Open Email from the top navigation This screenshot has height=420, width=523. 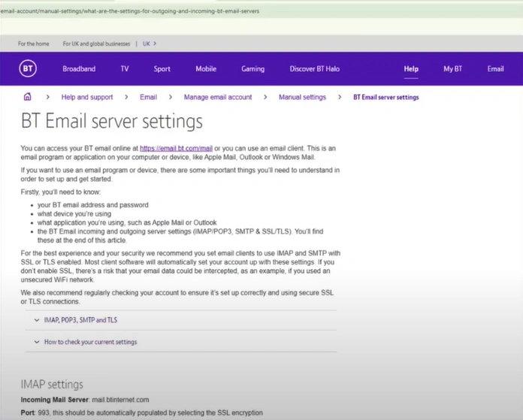point(495,69)
